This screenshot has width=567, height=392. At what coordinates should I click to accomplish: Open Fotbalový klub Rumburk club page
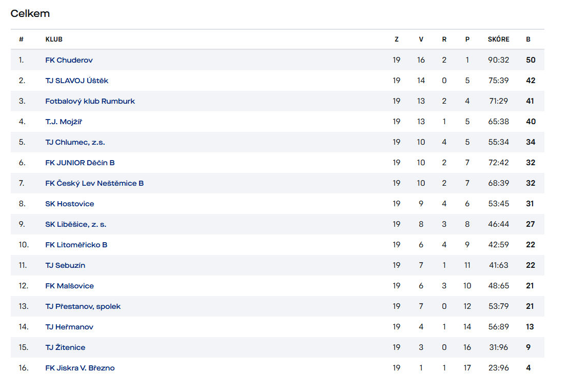(x=90, y=101)
